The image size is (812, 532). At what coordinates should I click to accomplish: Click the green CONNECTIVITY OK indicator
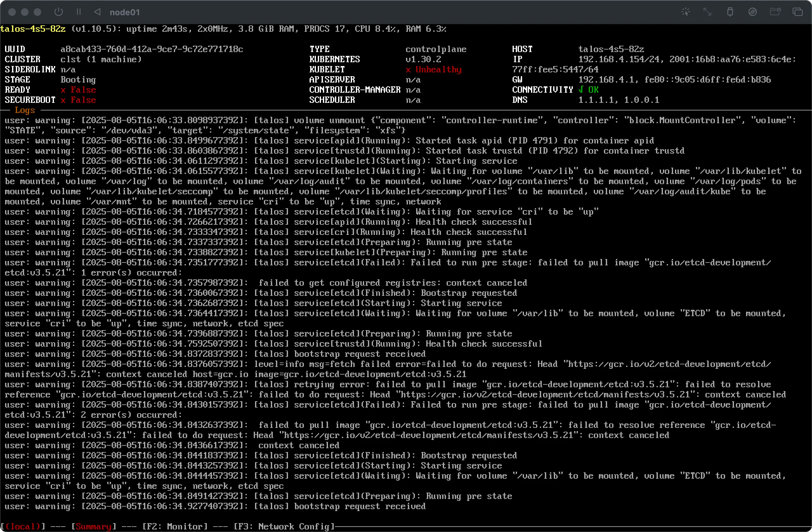tap(589, 90)
